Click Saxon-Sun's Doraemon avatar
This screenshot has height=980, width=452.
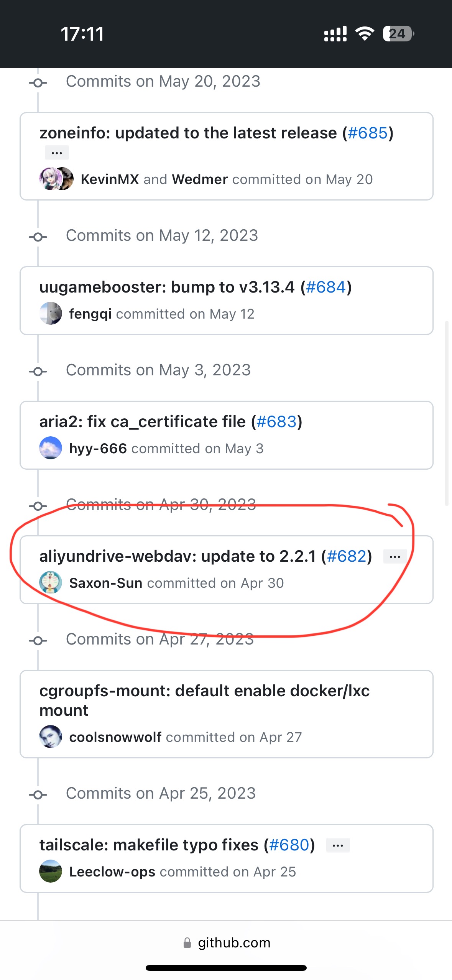[x=50, y=582]
